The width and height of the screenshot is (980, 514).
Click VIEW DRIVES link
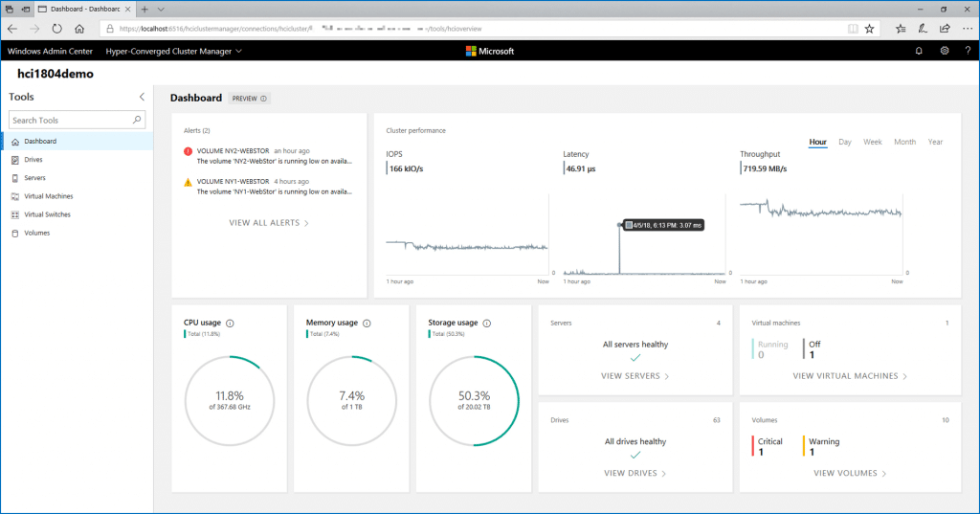coord(635,474)
